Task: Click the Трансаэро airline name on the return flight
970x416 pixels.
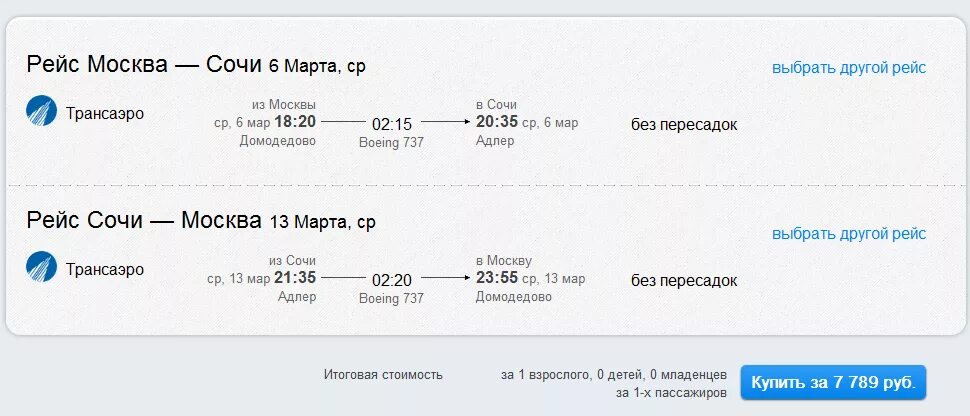Action: coord(105,270)
